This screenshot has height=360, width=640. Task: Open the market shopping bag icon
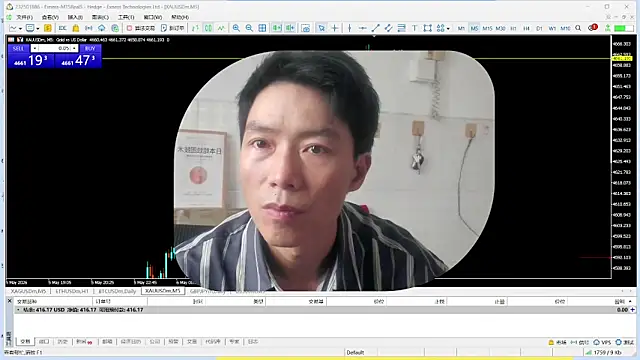pyautogui.click(x=76, y=28)
